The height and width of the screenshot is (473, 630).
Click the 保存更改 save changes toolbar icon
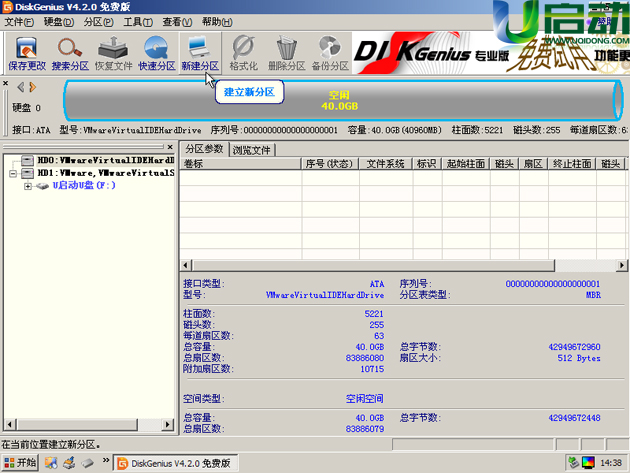point(27,53)
